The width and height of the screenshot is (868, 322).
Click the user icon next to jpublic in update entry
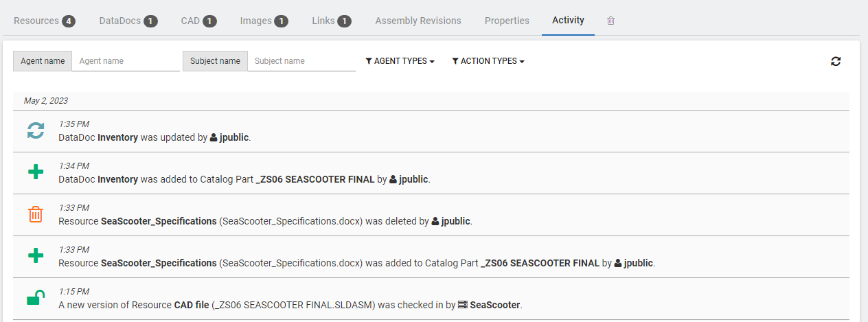click(214, 137)
